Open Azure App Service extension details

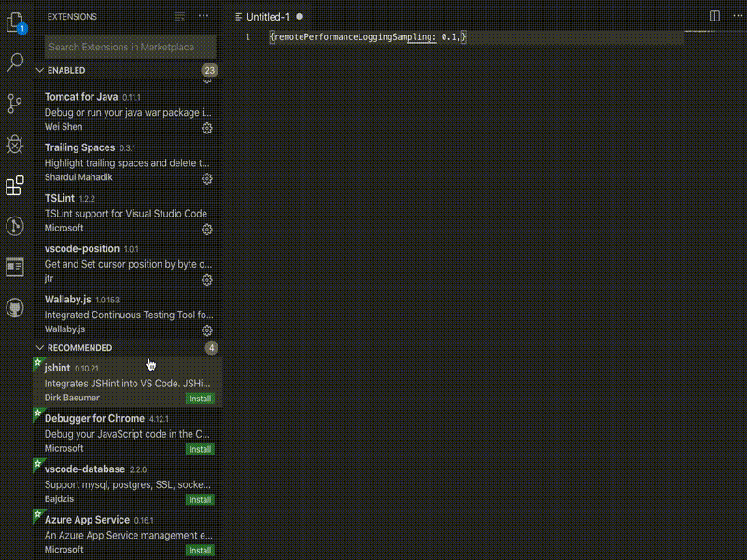click(128, 534)
